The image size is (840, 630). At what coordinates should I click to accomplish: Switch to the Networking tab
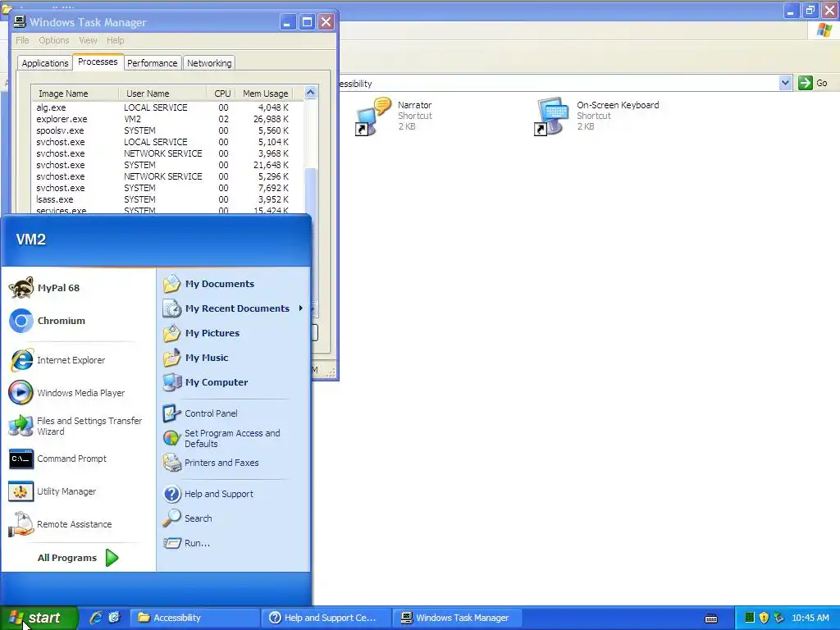(209, 63)
